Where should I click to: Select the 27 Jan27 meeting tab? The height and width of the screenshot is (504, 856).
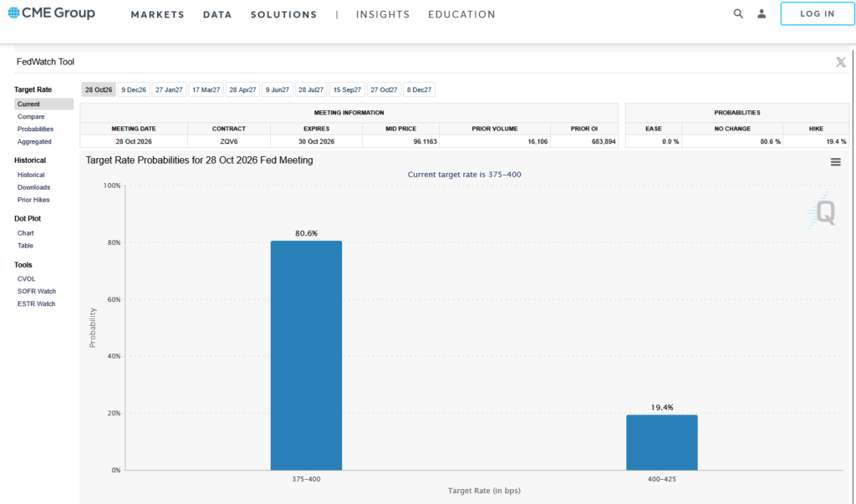169,89
